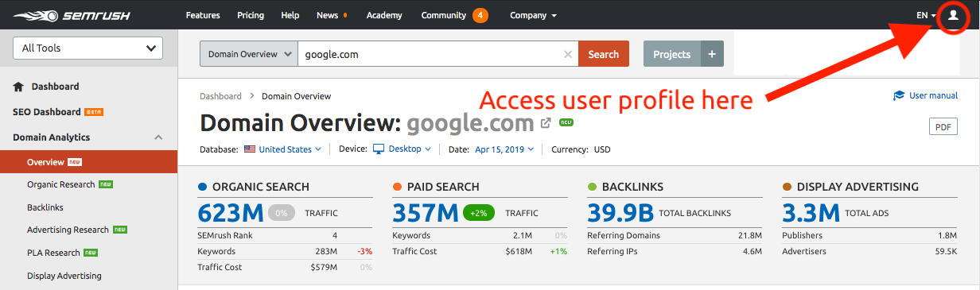Select the Overview sidebar item
The width and height of the screenshot is (980, 290).
[88, 162]
